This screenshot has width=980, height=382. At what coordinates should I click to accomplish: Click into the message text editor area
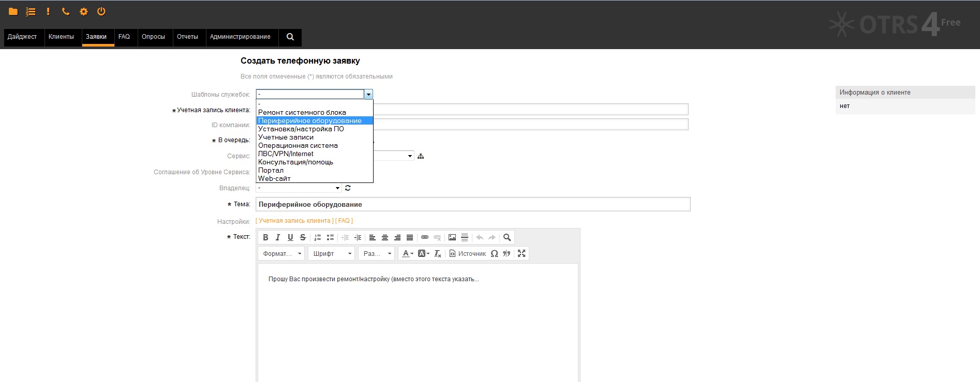coord(418,323)
